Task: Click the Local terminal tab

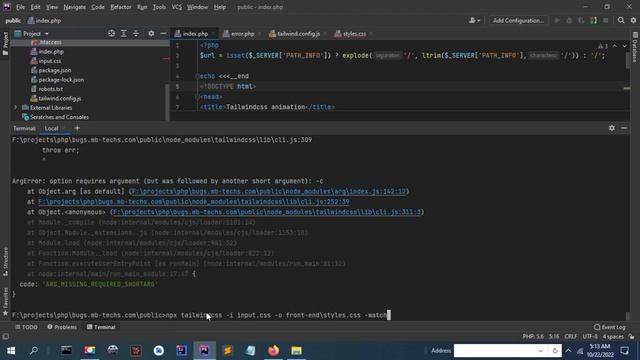Action: coord(51,128)
